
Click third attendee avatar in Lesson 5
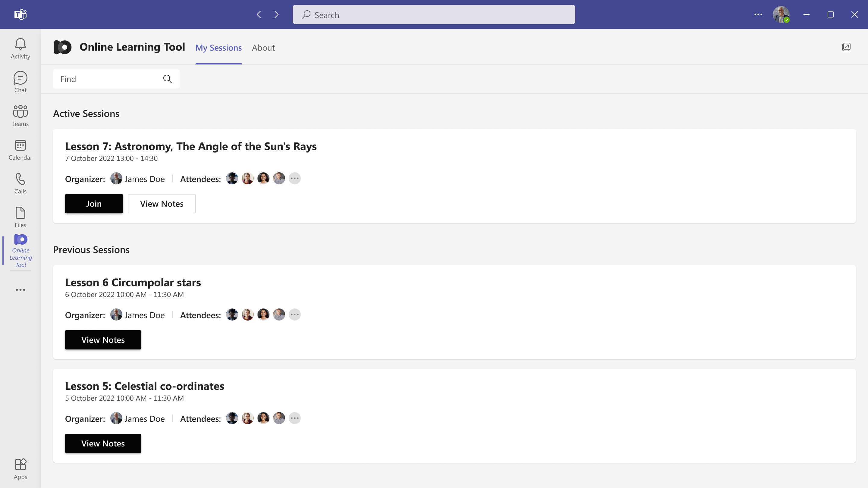pyautogui.click(x=263, y=418)
